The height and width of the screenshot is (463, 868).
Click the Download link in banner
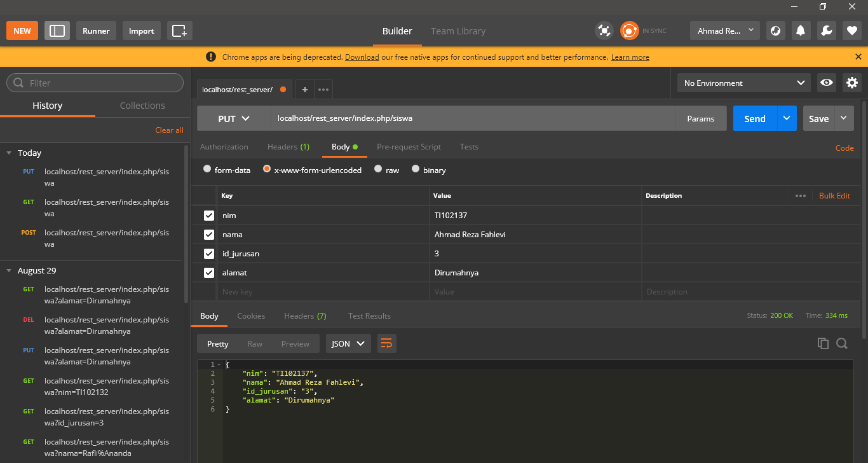pyautogui.click(x=362, y=57)
